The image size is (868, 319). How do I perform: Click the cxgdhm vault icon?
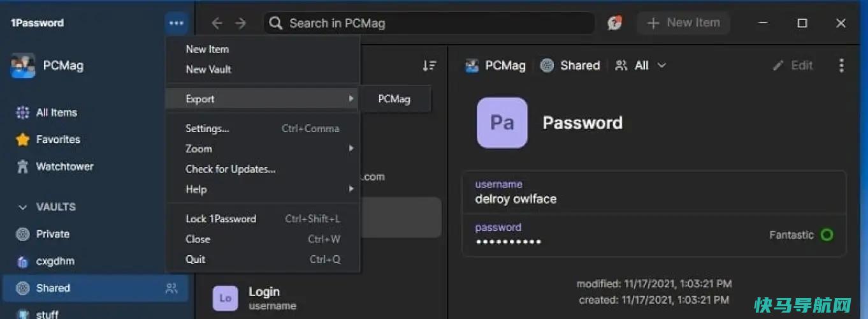[x=23, y=262]
